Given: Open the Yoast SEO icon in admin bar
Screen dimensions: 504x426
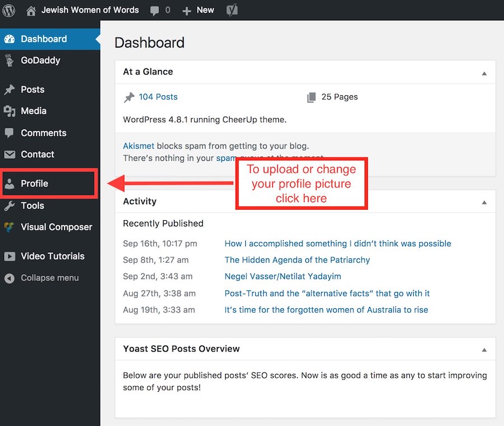Looking at the screenshot, I should click(232, 10).
